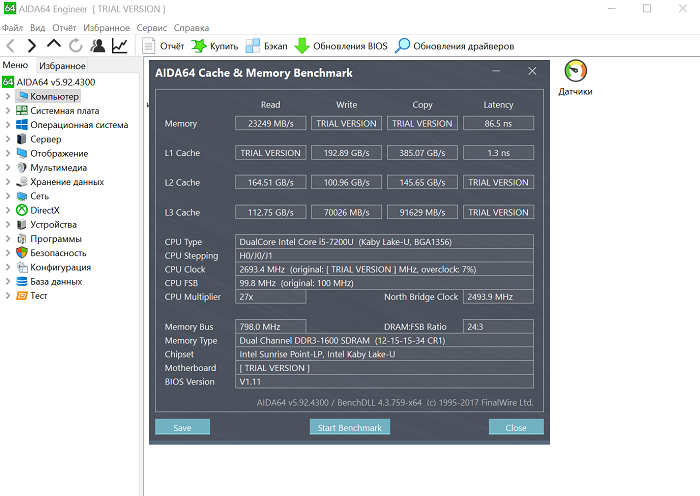Click the Сервер tower icon

coord(21,139)
